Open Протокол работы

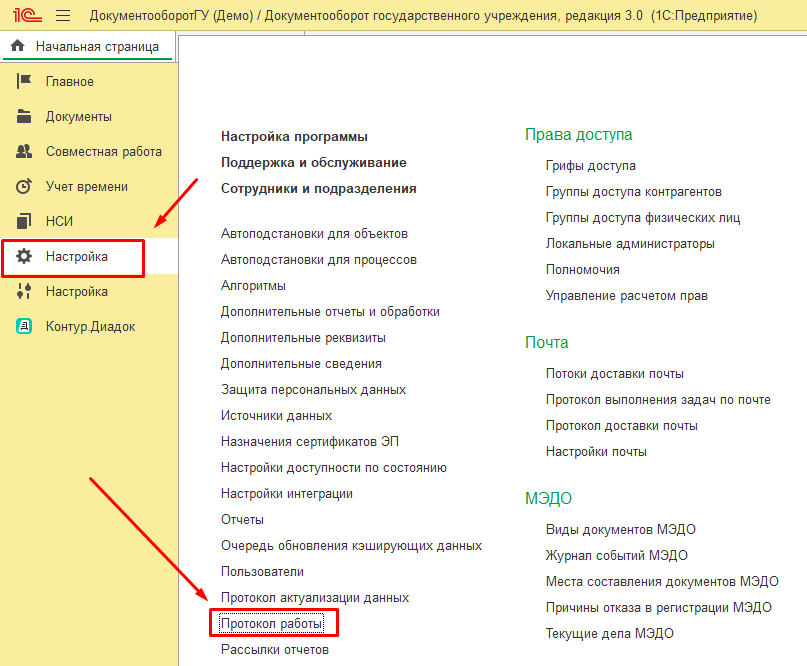[x=272, y=624]
